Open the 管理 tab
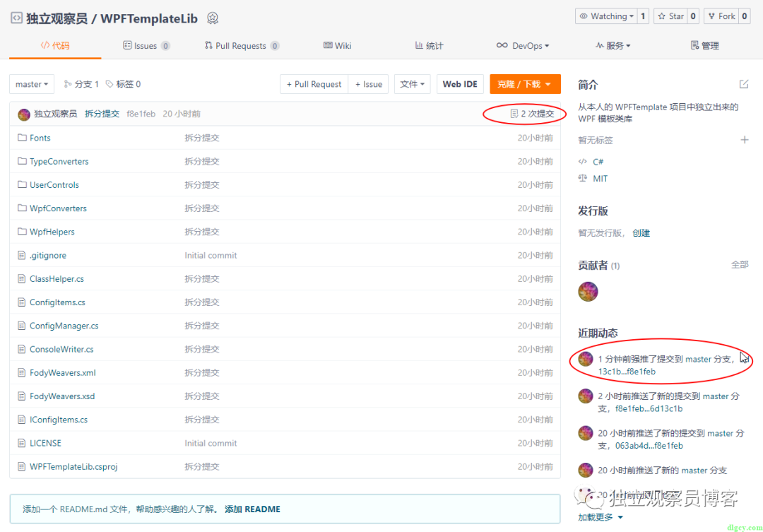Viewport: 763px width, 532px height. (x=704, y=45)
